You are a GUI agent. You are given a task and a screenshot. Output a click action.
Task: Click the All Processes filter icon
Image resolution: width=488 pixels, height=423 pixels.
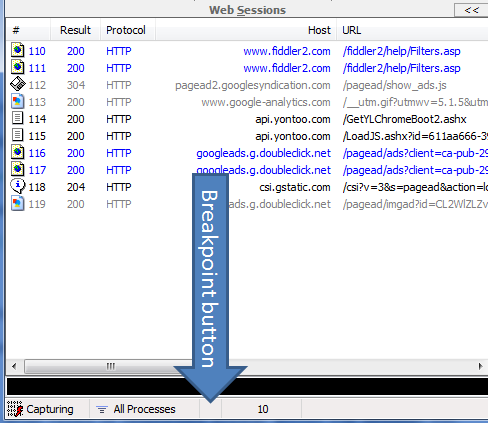click(x=102, y=409)
